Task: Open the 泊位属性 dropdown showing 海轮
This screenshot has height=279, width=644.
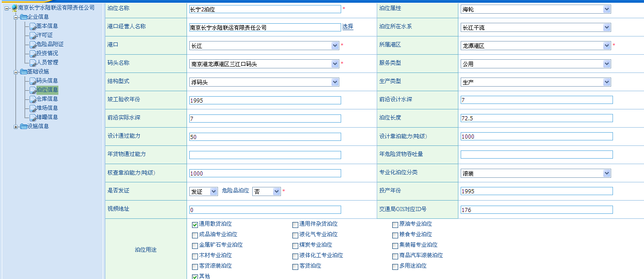Action: (535, 9)
